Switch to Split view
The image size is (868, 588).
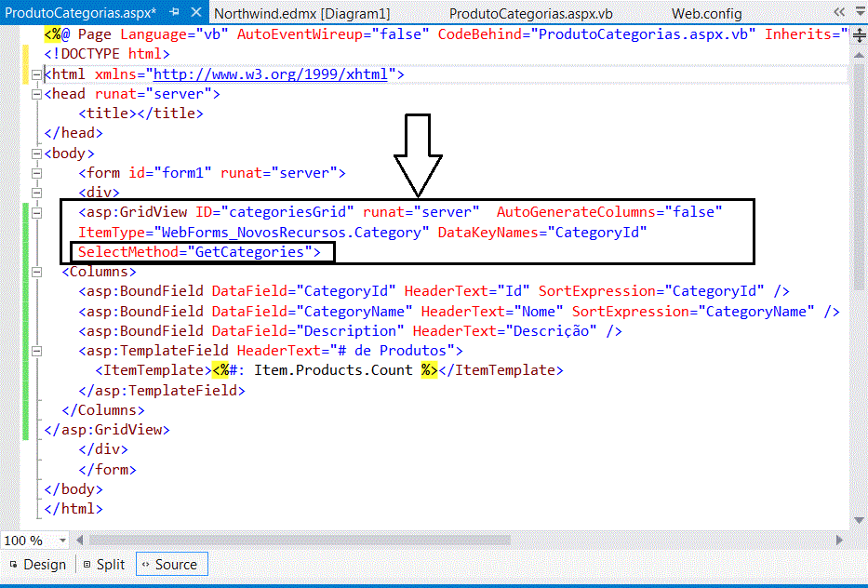click(x=104, y=564)
